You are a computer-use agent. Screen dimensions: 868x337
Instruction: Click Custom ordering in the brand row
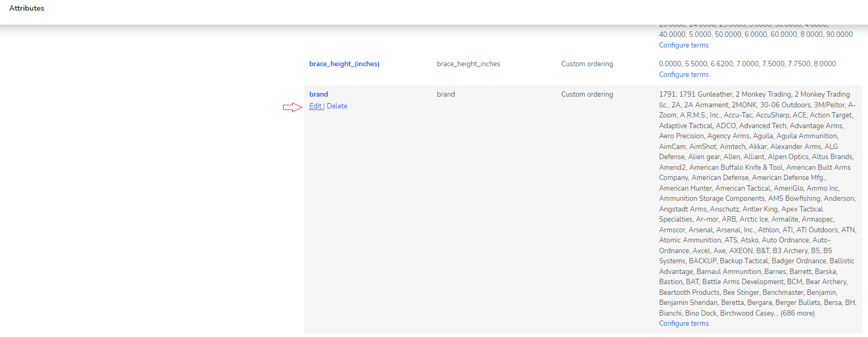pyautogui.click(x=587, y=95)
